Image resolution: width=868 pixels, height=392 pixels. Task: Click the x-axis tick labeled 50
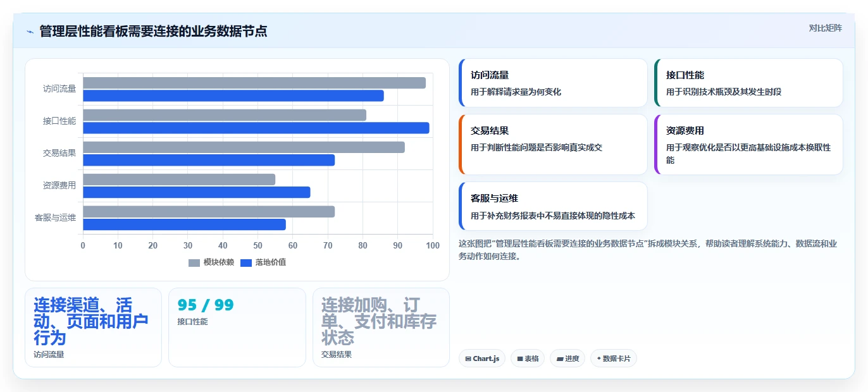click(x=258, y=245)
